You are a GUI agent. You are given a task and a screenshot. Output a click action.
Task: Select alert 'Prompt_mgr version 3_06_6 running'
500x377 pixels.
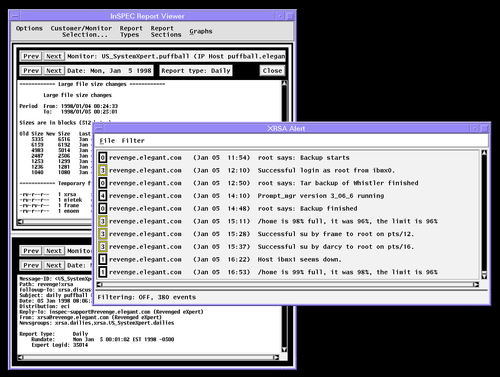pos(321,196)
